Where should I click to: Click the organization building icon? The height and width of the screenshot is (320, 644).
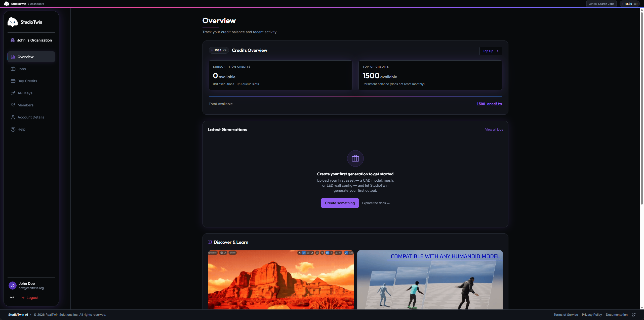(13, 40)
